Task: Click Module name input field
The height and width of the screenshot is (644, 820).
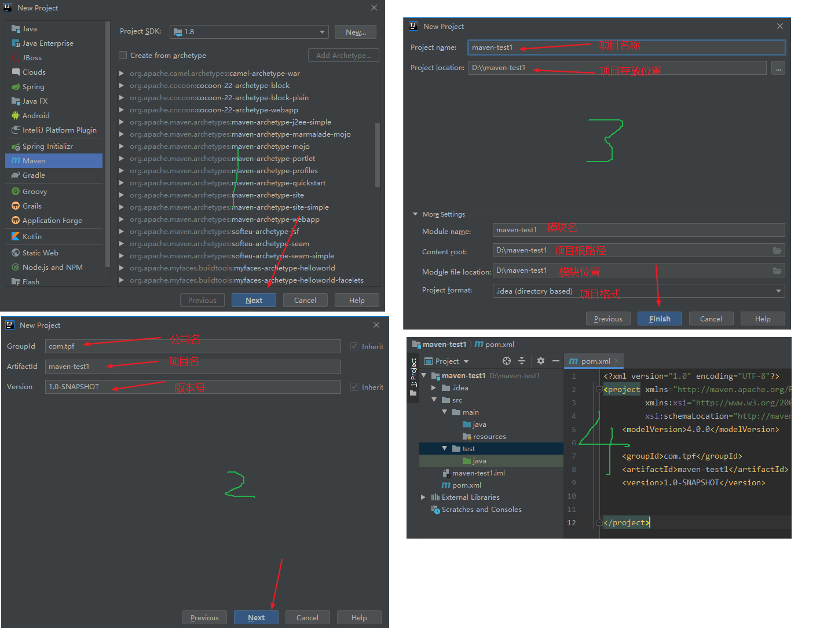Action: [x=639, y=230]
